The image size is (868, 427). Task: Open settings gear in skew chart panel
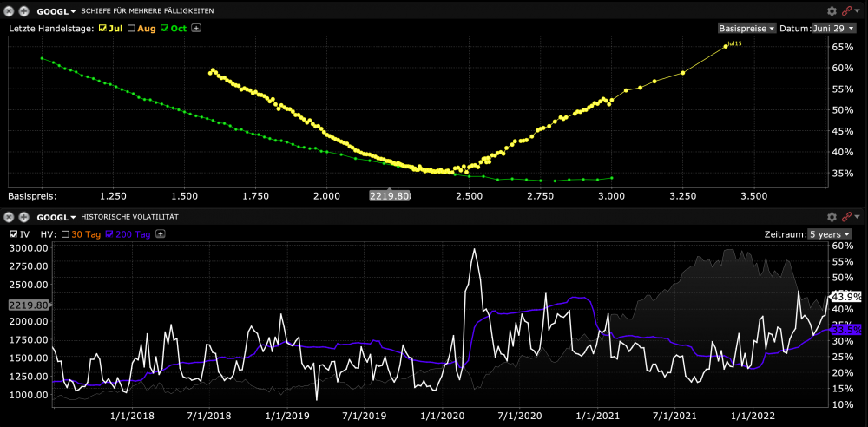pos(832,10)
